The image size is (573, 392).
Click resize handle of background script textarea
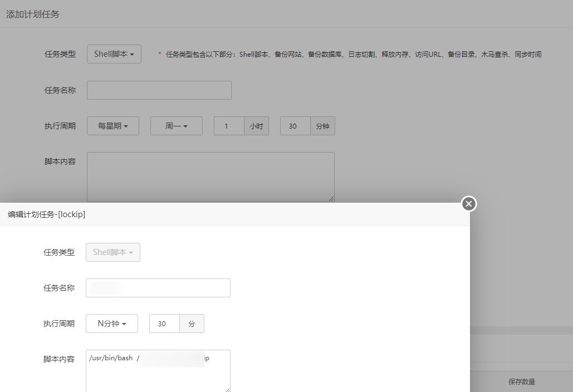pyautogui.click(x=331, y=199)
